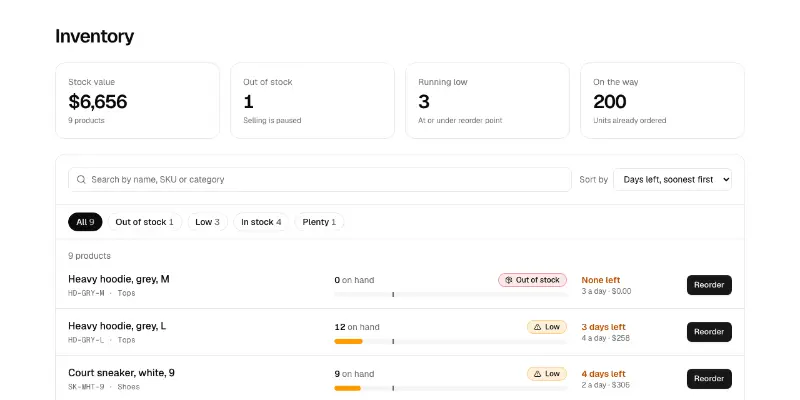Screen dimensions: 800x400
Task: Click the None left label
Action: [601, 280]
